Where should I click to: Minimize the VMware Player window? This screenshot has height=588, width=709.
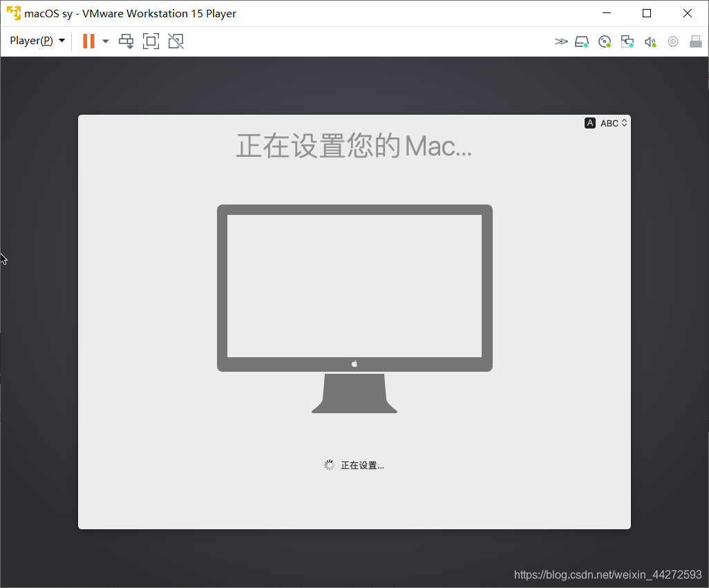[x=607, y=13]
